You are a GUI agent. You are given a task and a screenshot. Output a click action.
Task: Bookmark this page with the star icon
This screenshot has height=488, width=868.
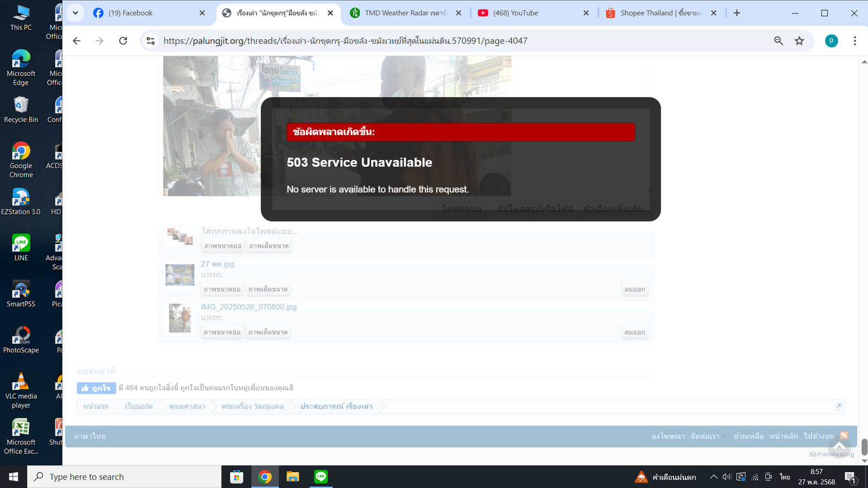pyautogui.click(x=799, y=41)
